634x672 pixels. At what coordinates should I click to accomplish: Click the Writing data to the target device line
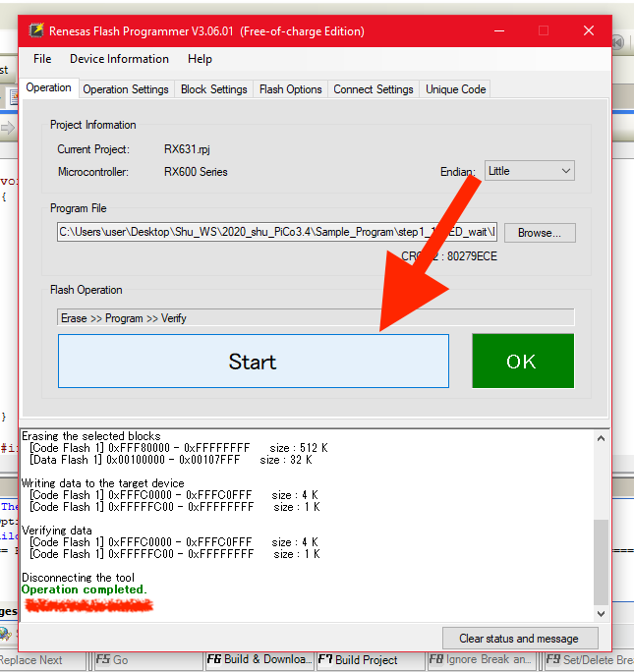(103, 483)
